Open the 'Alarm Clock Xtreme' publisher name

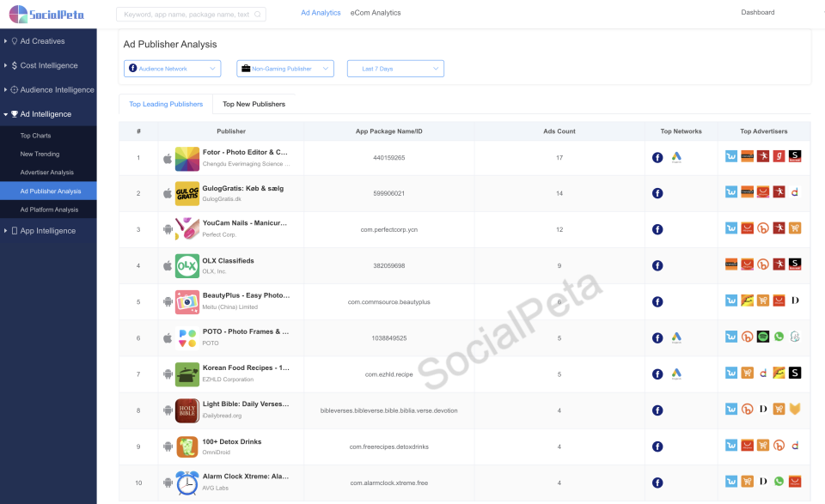pyautogui.click(x=246, y=477)
